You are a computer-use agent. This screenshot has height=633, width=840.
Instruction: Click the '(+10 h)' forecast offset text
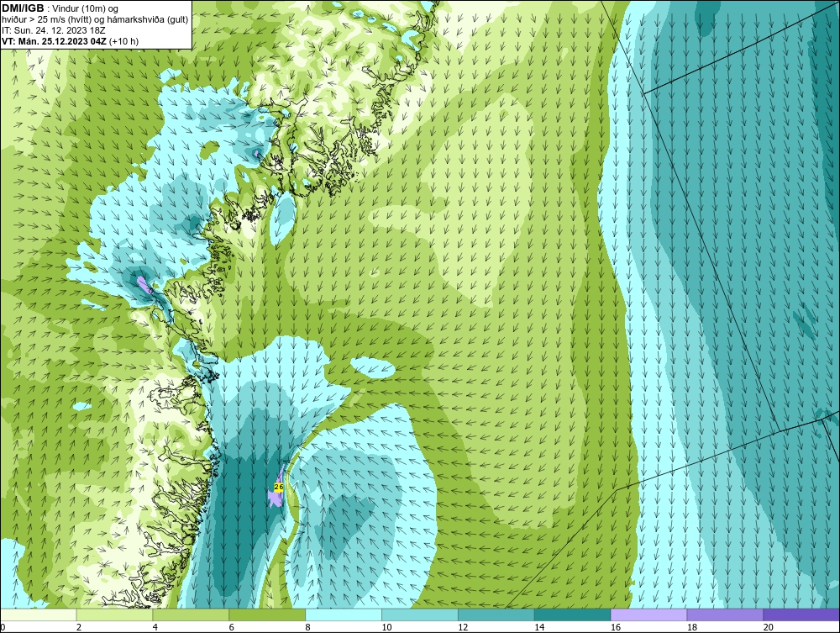click(123, 40)
